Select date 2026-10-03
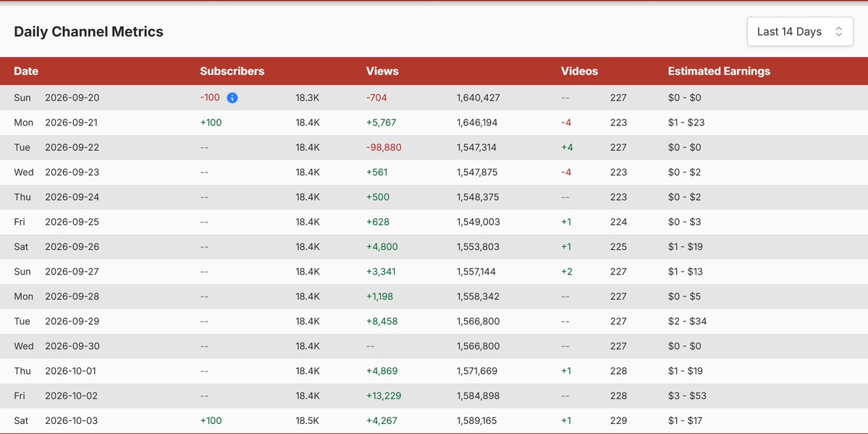868x434 pixels. coord(72,421)
